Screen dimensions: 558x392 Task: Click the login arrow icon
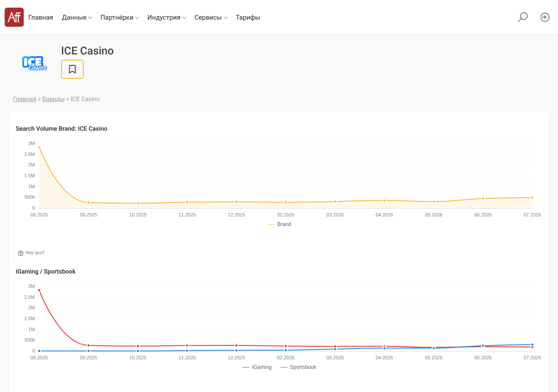pyautogui.click(x=545, y=17)
